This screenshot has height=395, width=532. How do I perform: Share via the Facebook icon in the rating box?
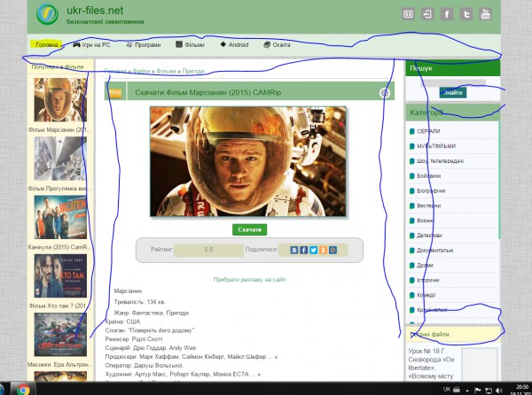(303, 250)
